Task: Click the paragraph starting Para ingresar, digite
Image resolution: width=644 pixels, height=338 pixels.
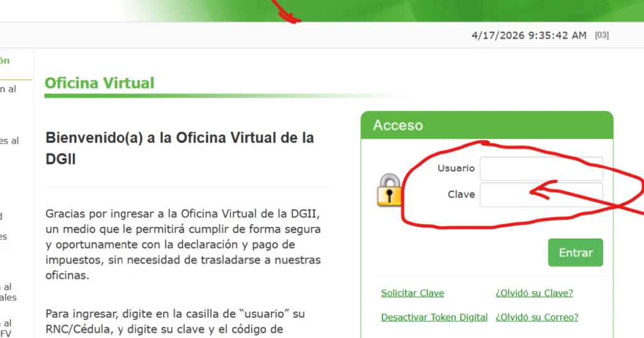Action: (175, 322)
